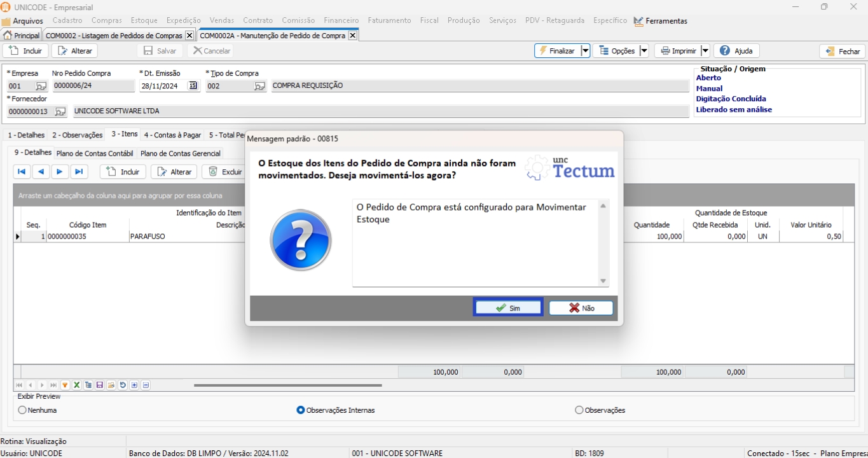Expand the Finalizar dropdown arrow

point(585,51)
